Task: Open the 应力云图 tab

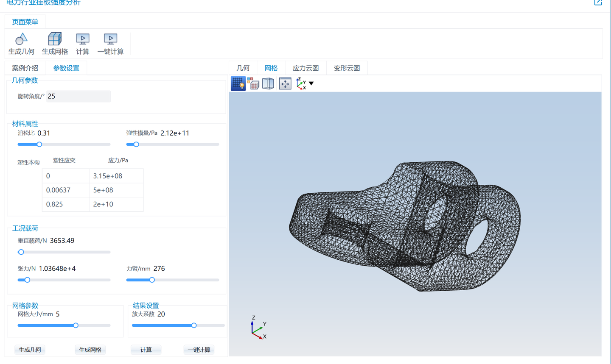Action: (305, 68)
